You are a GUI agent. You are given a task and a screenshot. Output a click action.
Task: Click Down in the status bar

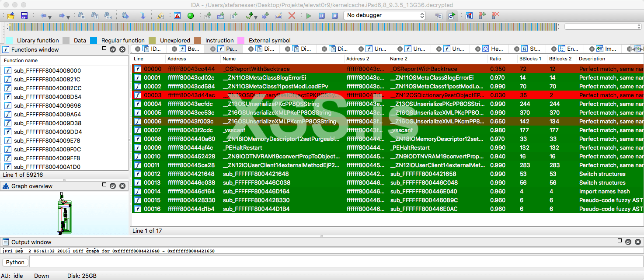coord(42,276)
